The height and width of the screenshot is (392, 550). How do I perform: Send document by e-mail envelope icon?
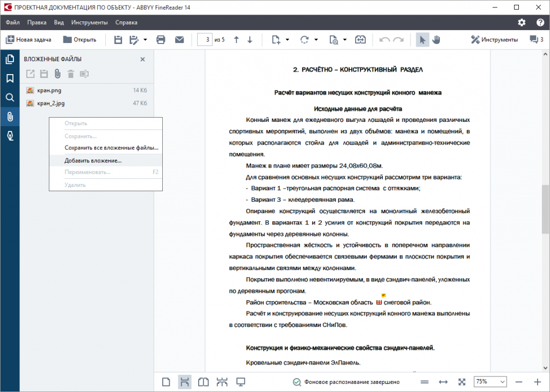point(179,40)
